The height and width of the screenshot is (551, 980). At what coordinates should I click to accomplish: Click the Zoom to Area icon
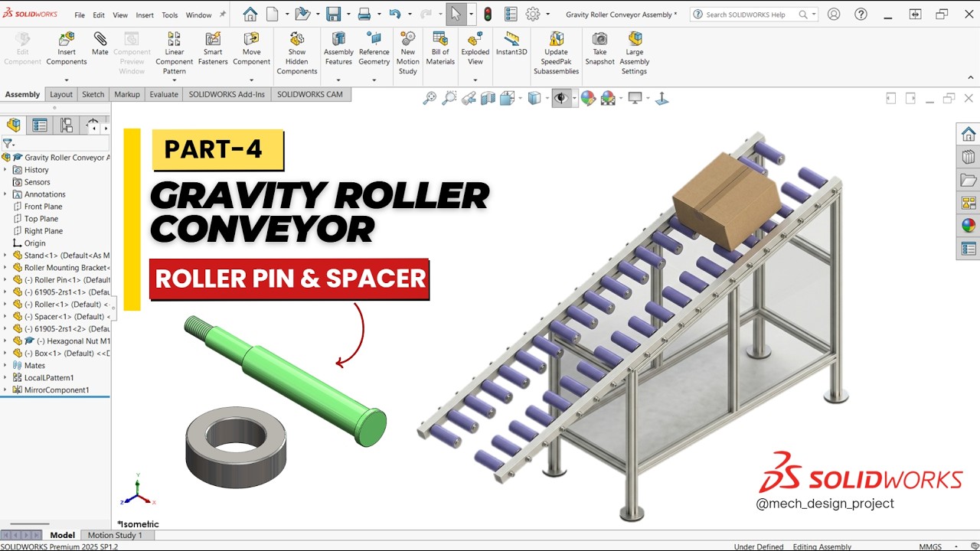(449, 98)
